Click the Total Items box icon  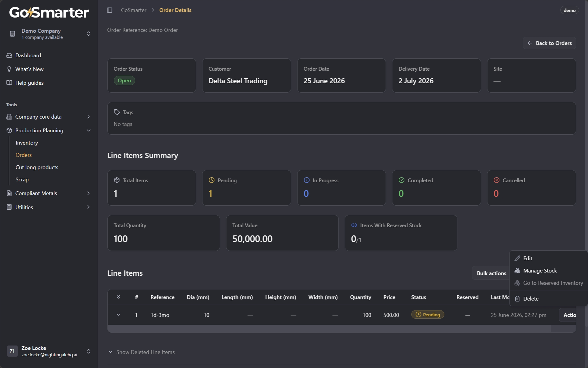click(117, 180)
